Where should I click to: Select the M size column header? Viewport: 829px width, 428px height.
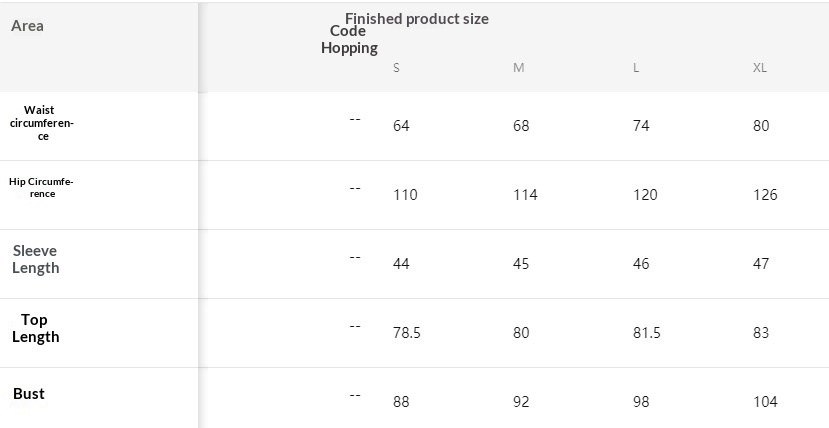pyautogui.click(x=518, y=68)
